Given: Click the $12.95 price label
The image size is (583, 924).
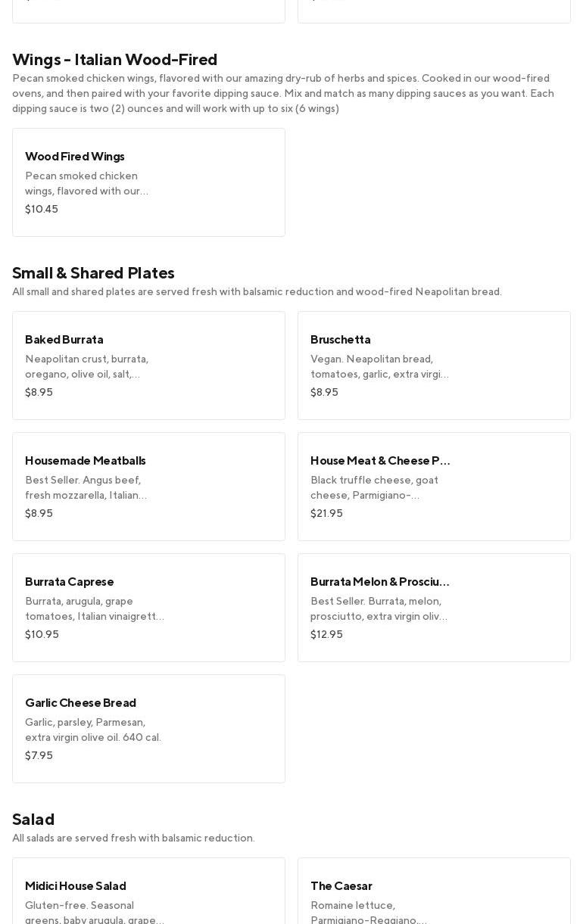Looking at the screenshot, I should tap(326, 634).
